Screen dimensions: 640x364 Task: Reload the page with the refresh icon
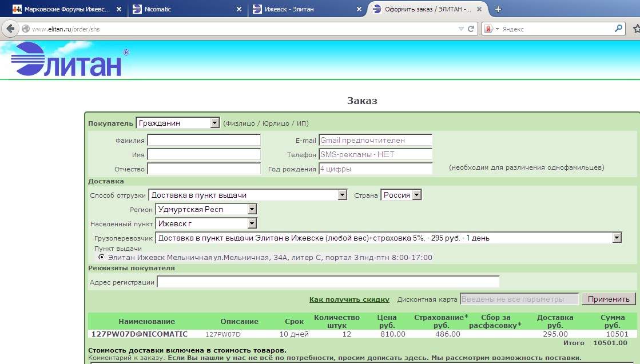[471, 29]
